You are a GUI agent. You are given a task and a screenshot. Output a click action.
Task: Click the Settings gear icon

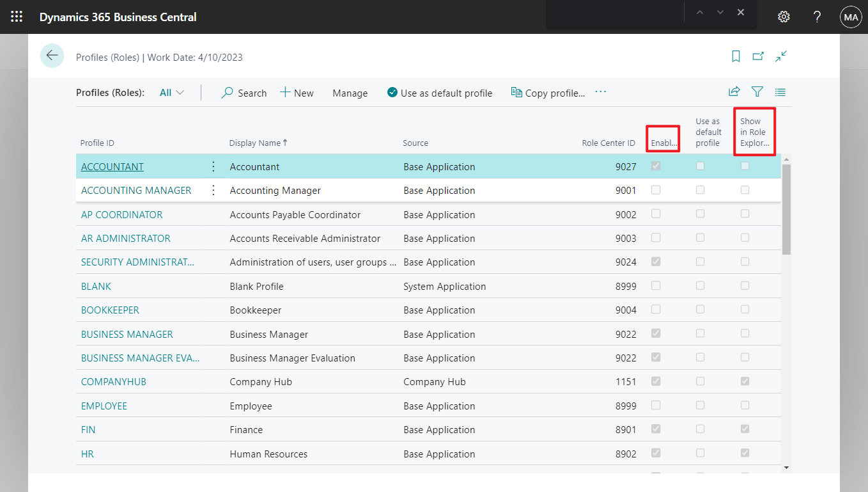tap(784, 17)
